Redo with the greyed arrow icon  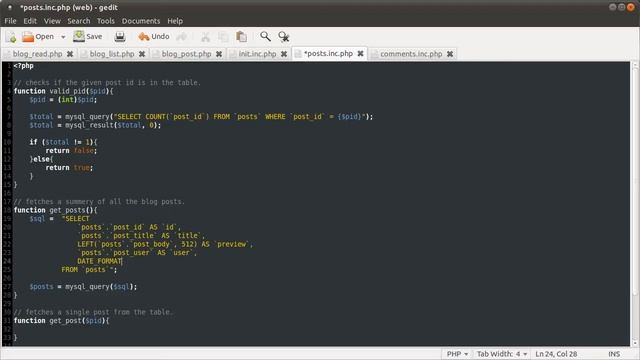point(182,37)
